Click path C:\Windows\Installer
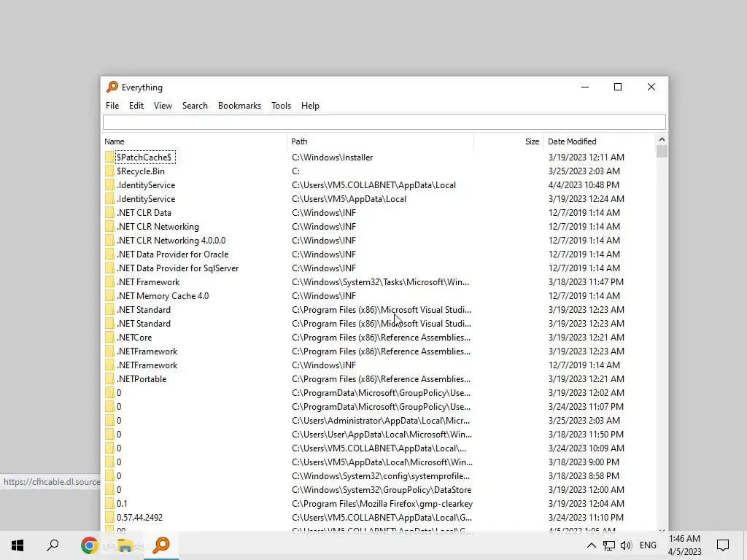 click(332, 157)
